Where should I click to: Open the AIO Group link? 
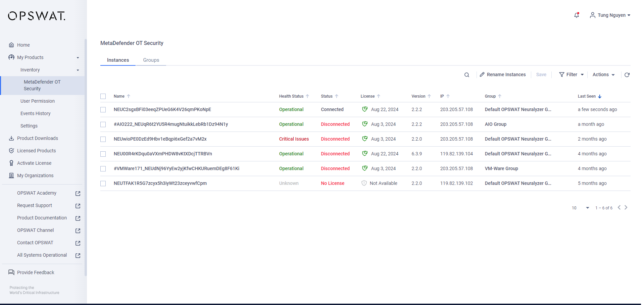click(495, 124)
